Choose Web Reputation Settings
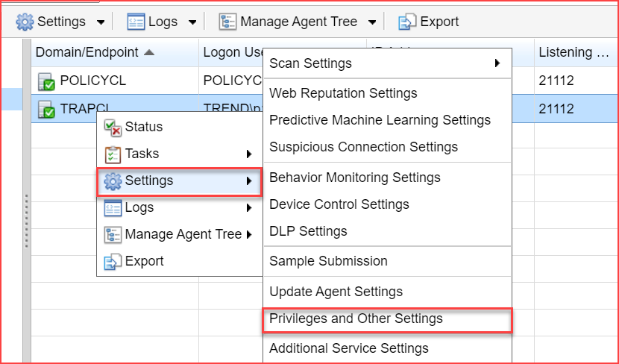Image resolution: width=619 pixels, height=364 pixels. [343, 93]
